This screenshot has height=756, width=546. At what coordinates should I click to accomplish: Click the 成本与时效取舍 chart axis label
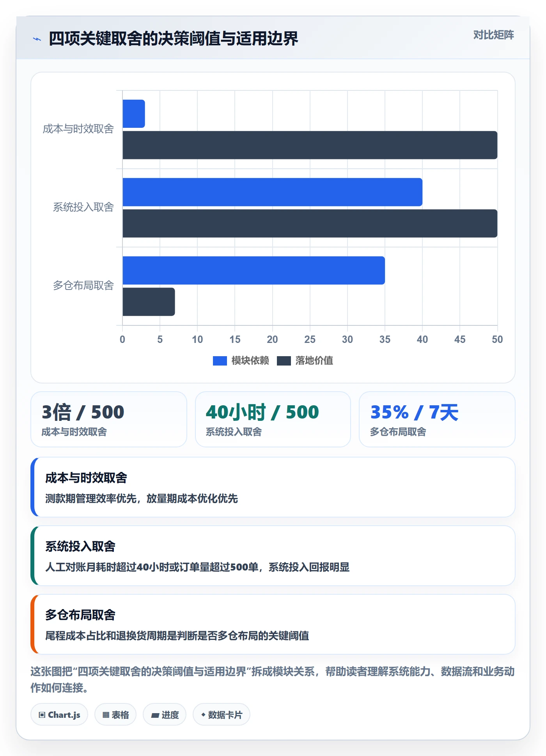78,129
